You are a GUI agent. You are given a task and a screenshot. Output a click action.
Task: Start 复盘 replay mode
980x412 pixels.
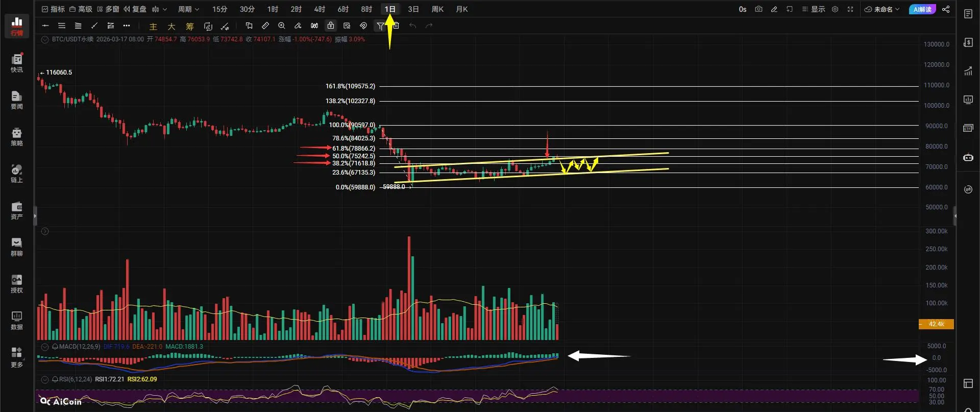click(135, 9)
